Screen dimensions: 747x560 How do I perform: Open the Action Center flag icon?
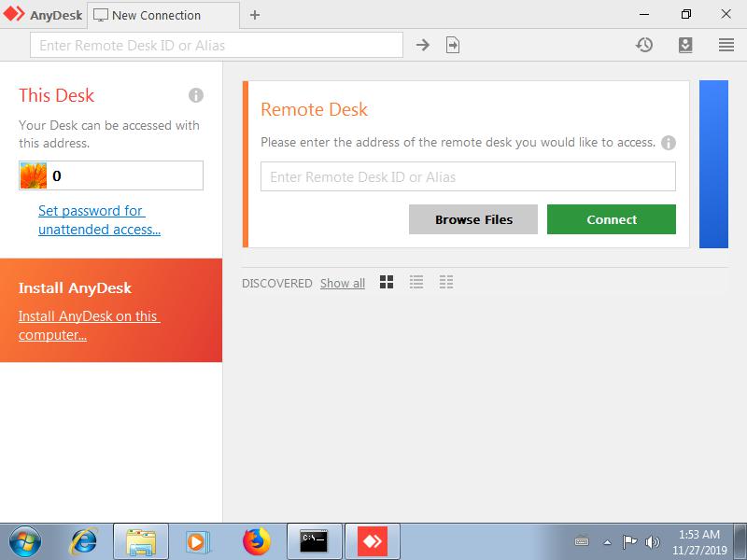coord(629,542)
